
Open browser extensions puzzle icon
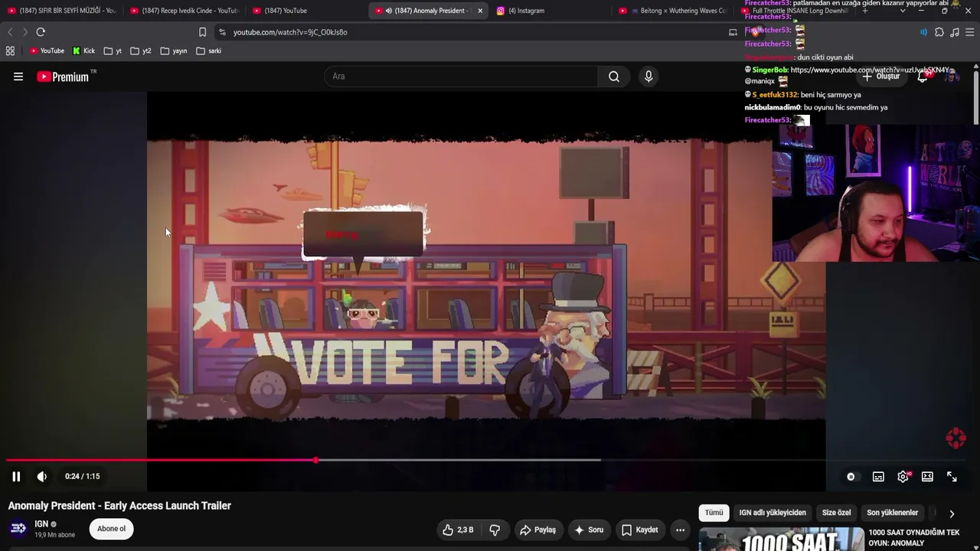[939, 32]
